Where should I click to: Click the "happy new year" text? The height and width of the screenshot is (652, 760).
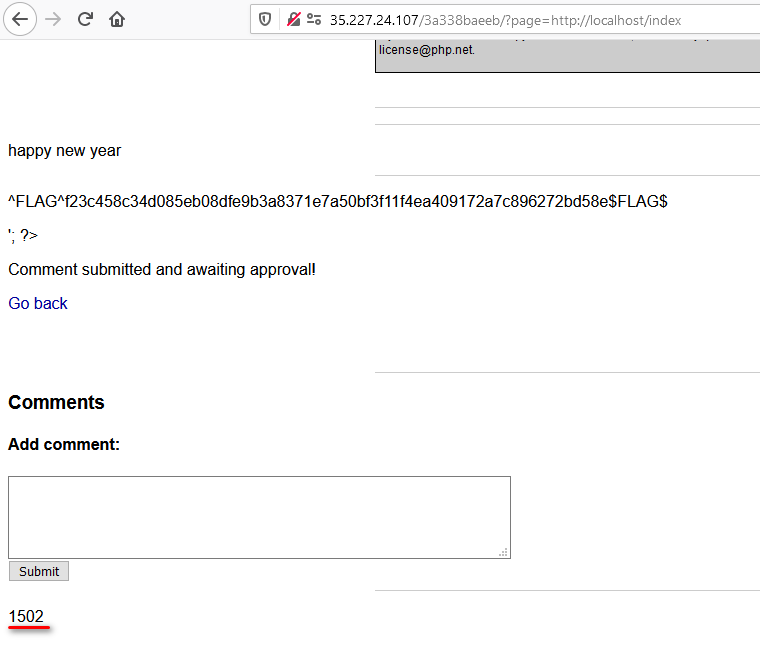pyautogui.click(x=65, y=151)
